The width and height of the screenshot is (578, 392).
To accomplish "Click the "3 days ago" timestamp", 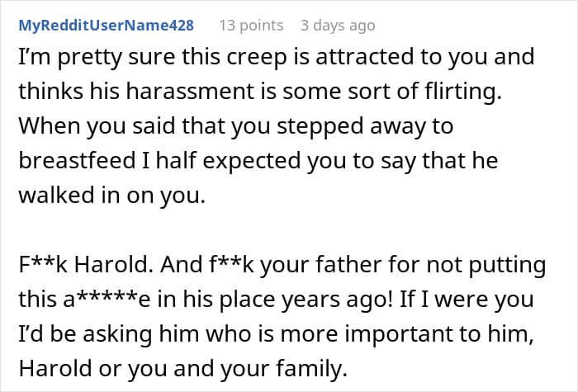I will click(337, 26).
